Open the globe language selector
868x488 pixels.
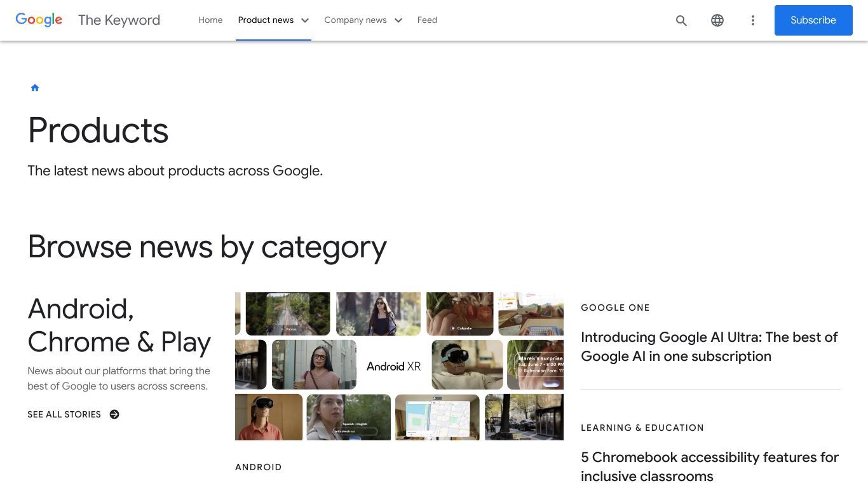[x=717, y=20]
